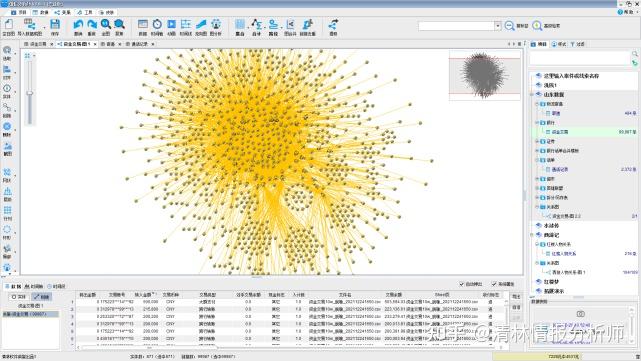Switch to the right panel filter funnel tab

(x=578, y=44)
